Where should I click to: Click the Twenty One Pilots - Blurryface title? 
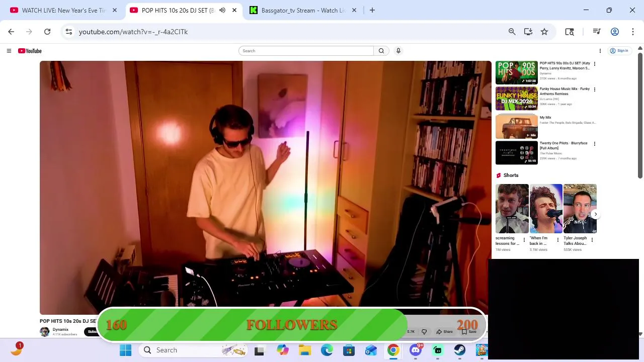[563, 146]
